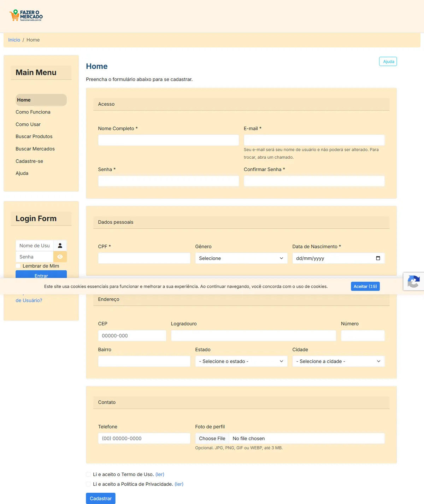Open Como Usar menu item
Screen dimensions: 424x504
coord(28,124)
